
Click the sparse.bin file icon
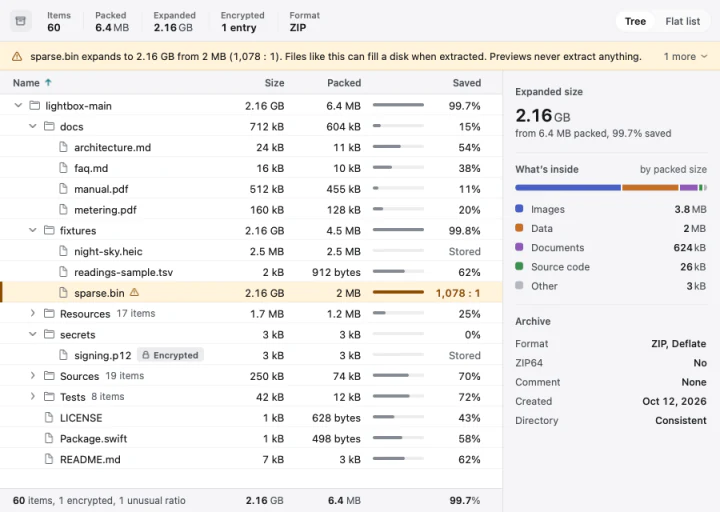(x=63, y=293)
